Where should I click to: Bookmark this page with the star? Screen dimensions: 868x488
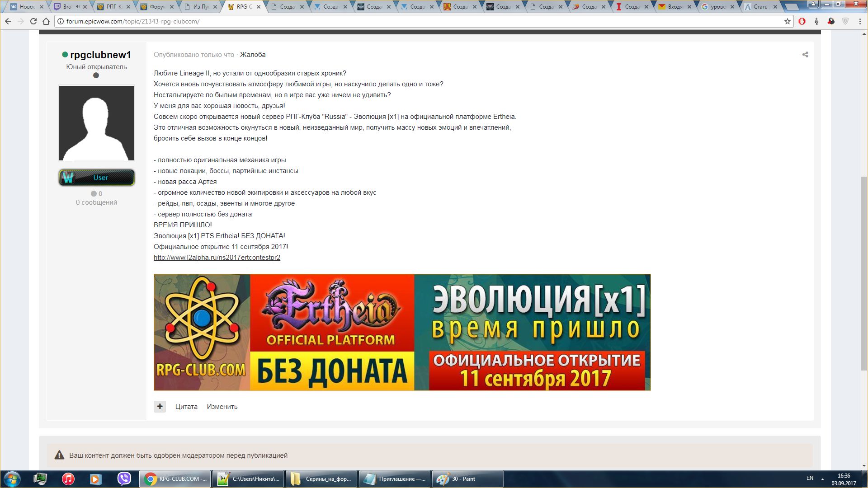tap(787, 21)
